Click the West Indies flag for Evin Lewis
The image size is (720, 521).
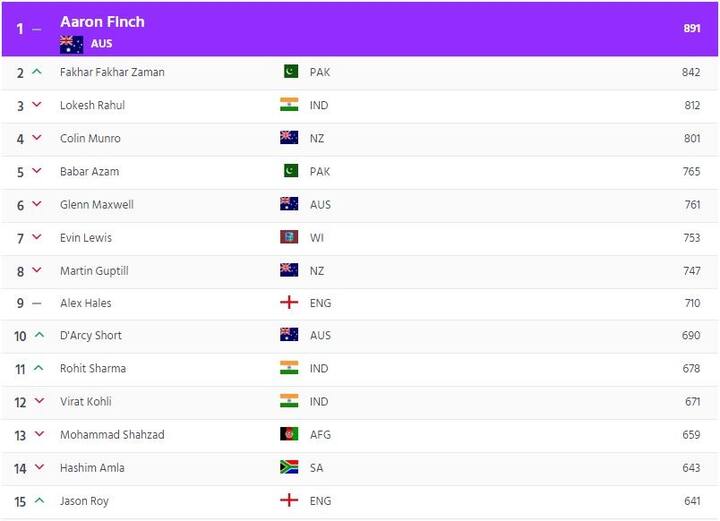290,237
